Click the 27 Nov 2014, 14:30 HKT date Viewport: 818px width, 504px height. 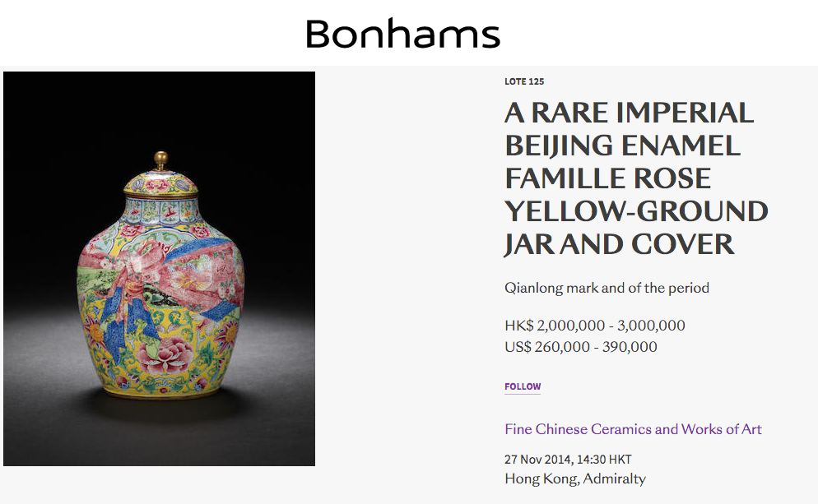pyautogui.click(x=568, y=459)
